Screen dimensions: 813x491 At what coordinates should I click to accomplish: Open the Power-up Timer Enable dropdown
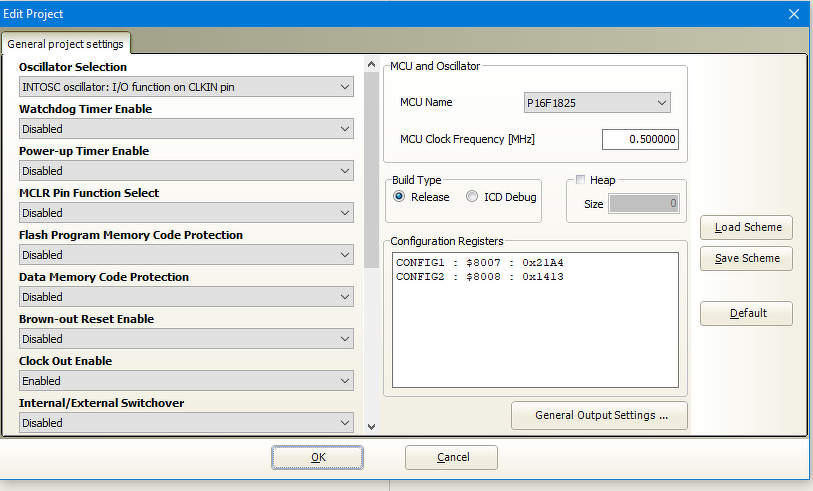click(x=186, y=171)
